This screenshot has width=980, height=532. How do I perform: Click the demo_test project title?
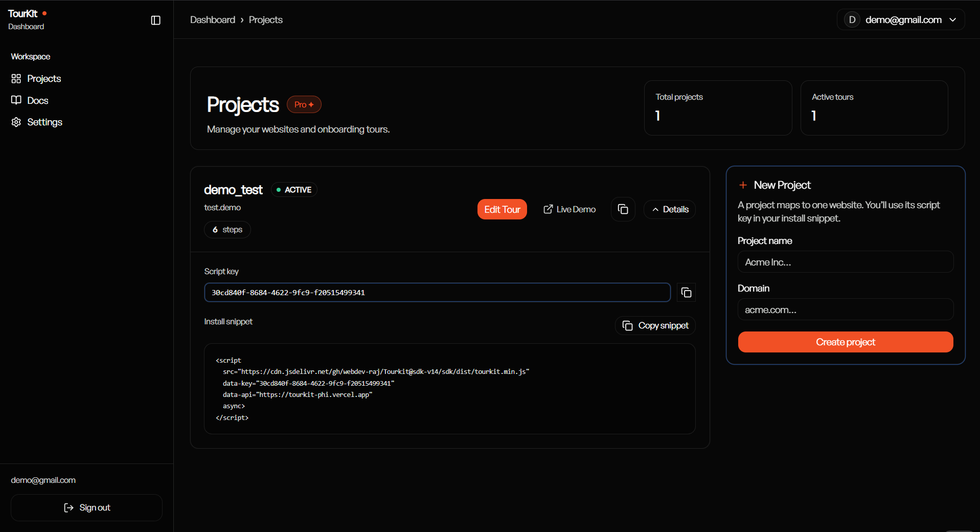pyautogui.click(x=233, y=190)
